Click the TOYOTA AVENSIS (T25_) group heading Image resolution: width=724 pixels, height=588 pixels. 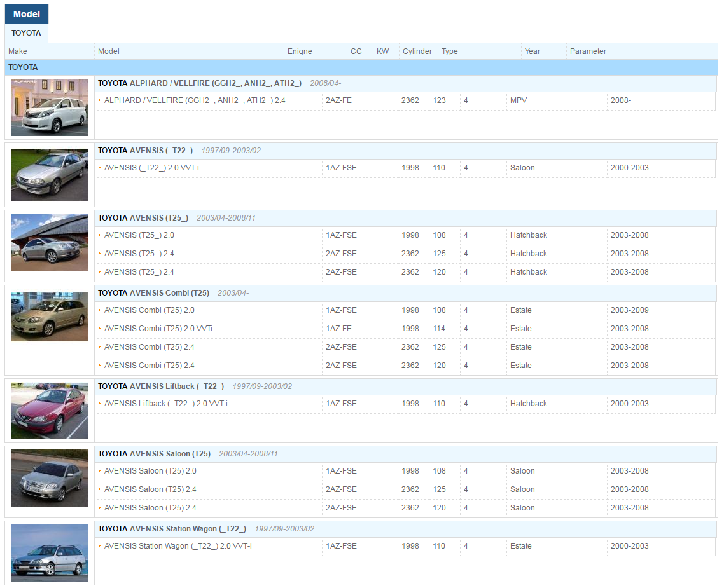[143, 218]
